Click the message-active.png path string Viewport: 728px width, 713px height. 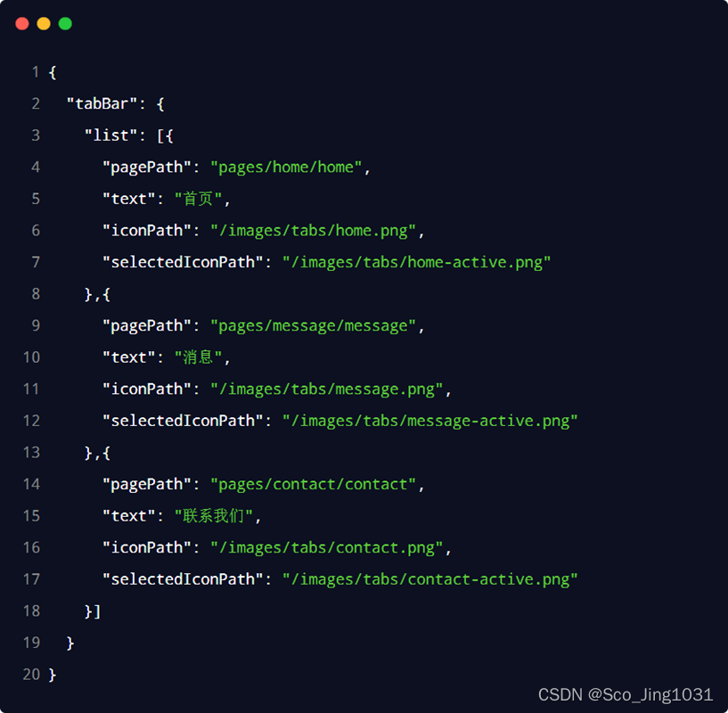click(429, 421)
